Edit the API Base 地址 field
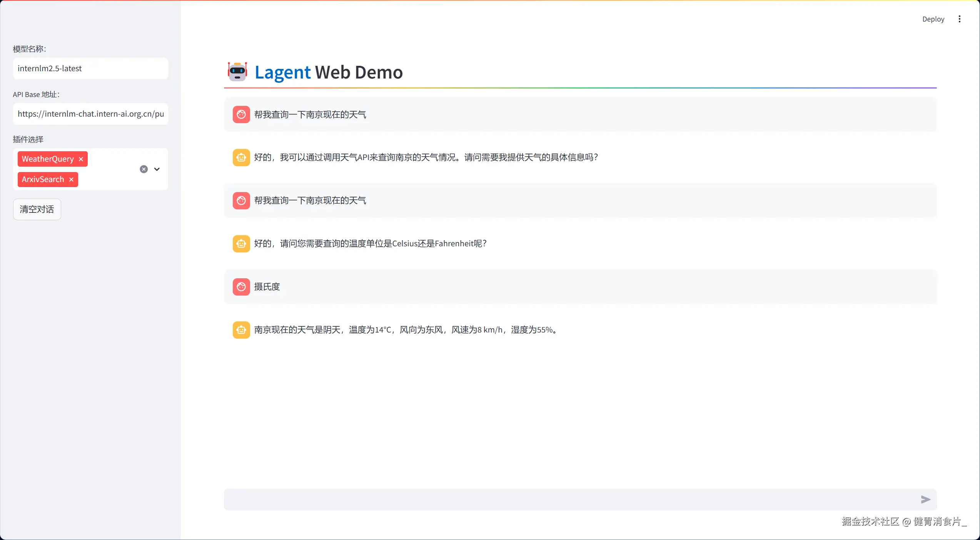 [90, 114]
